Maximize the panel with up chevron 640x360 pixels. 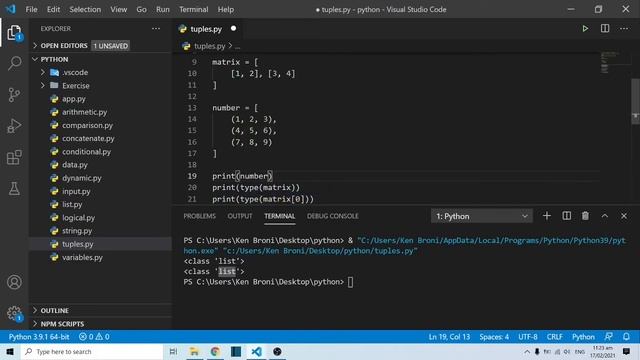pos(605,216)
